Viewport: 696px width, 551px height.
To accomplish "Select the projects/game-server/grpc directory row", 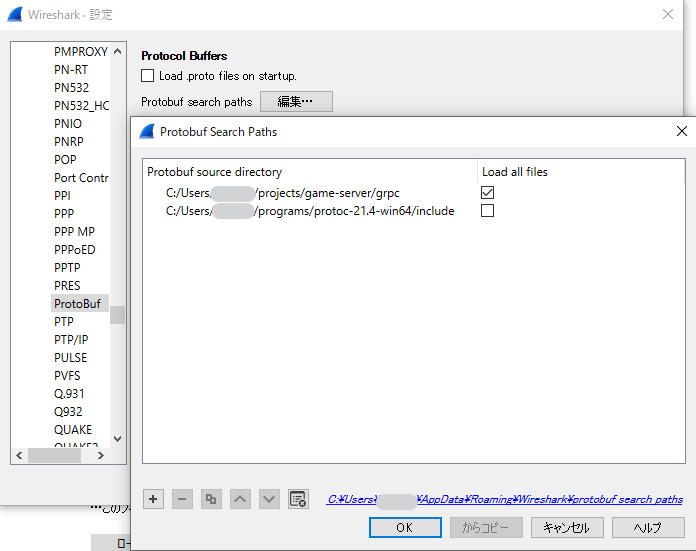I will tap(414, 193).
